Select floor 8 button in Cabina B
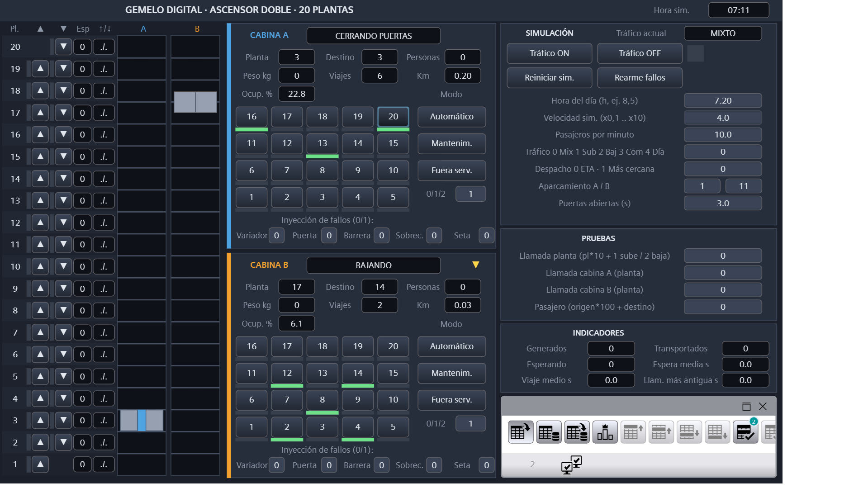Viewport: 868px width, 488px height. (322, 400)
